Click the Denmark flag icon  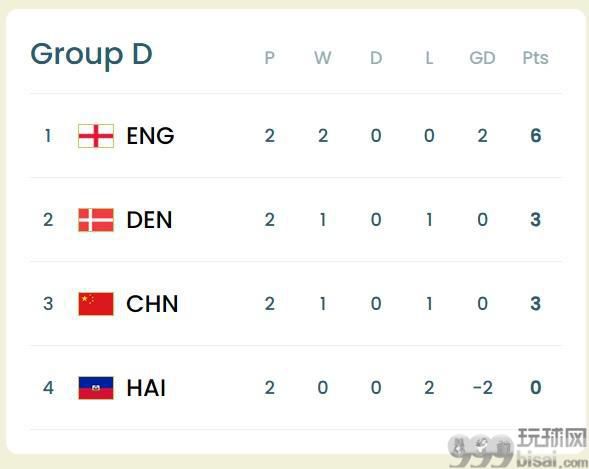[x=96, y=220]
